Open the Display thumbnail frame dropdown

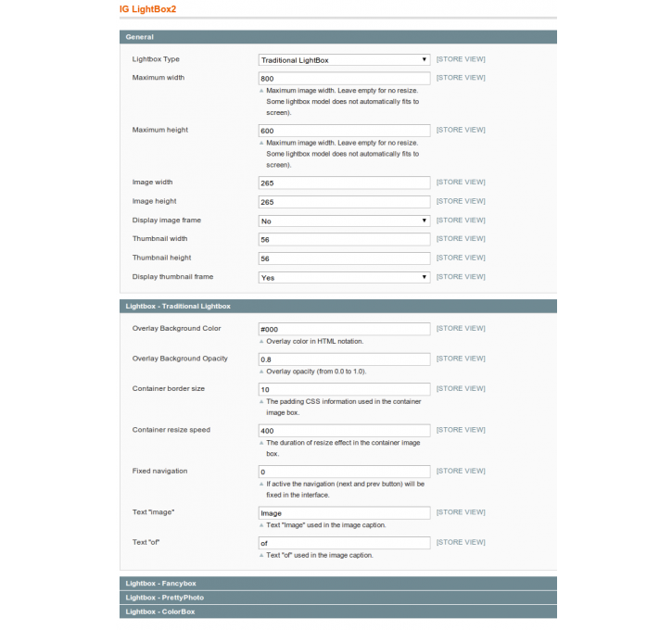[x=344, y=278]
